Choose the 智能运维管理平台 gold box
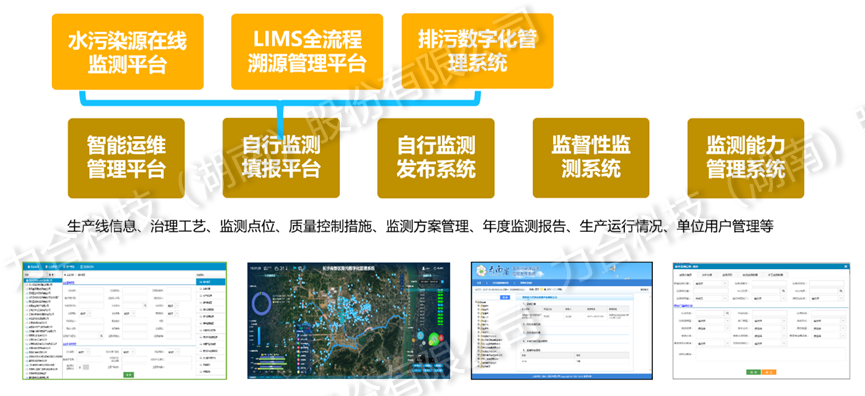 (126, 158)
